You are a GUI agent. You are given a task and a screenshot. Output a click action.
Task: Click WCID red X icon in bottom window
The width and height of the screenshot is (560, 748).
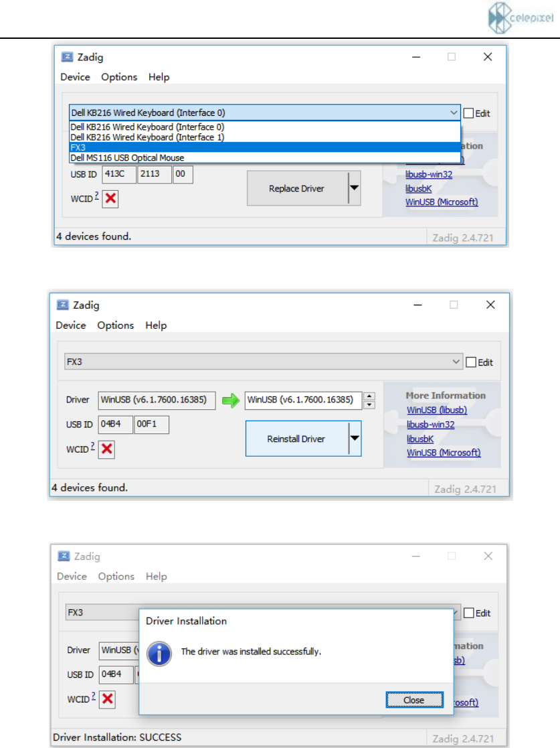coord(108,699)
